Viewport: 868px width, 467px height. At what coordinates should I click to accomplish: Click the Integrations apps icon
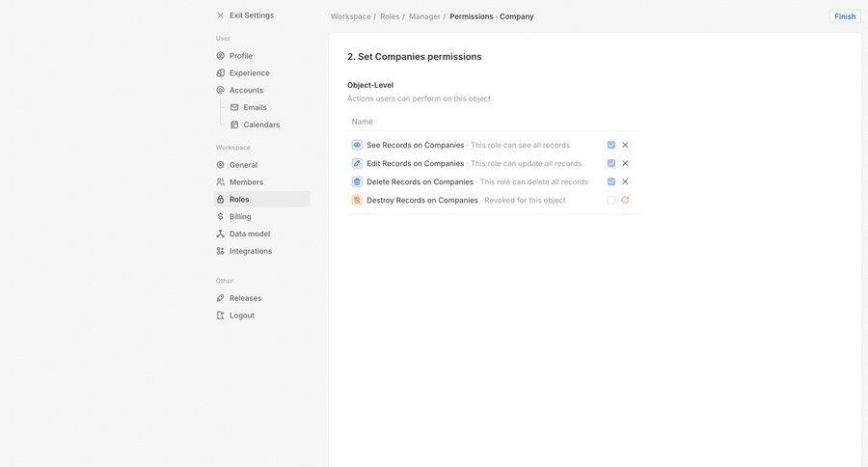coord(220,251)
